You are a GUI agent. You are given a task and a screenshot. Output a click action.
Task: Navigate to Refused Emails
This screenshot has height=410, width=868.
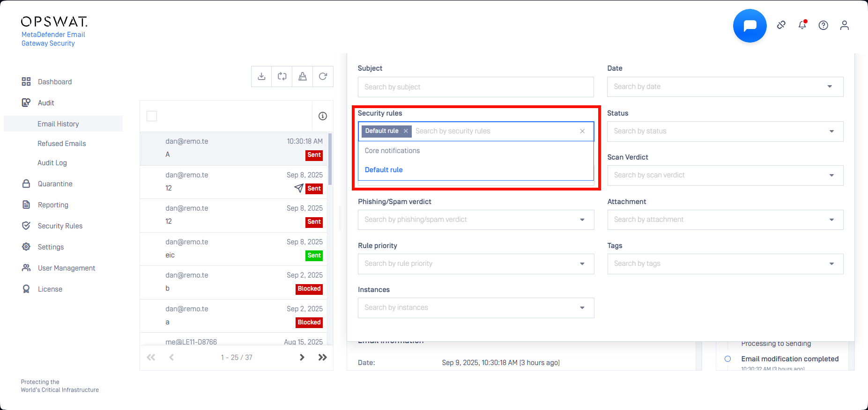[x=61, y=144]
